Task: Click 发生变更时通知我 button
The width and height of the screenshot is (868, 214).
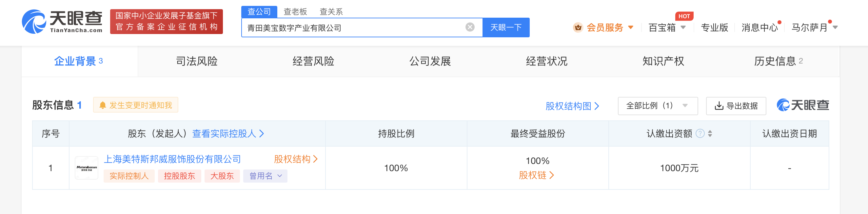Action: 135,105
